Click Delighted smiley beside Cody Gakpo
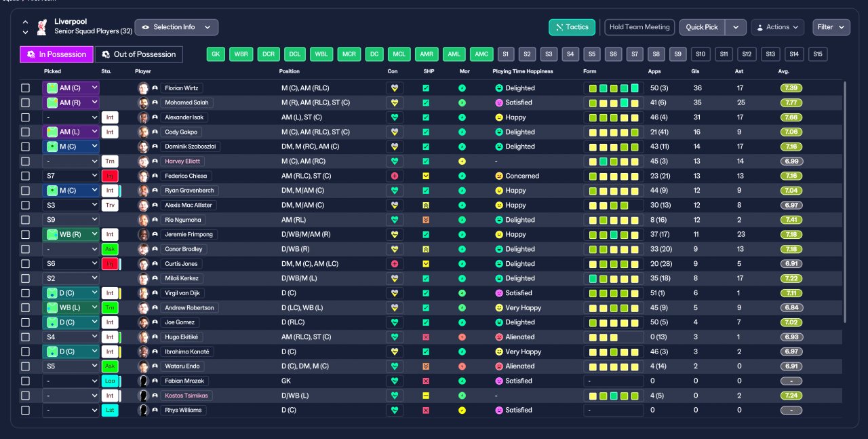868x439 pixels. tap(498, 132)
